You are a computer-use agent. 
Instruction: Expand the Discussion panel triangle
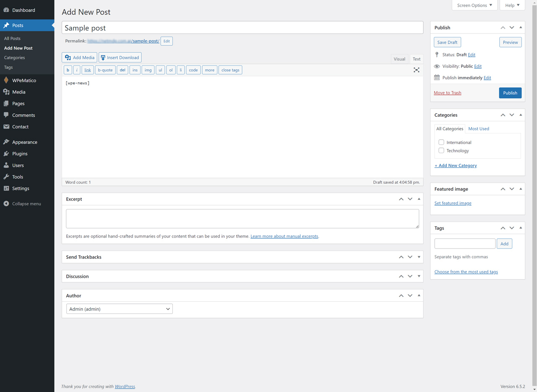click(x=419, y=276)
